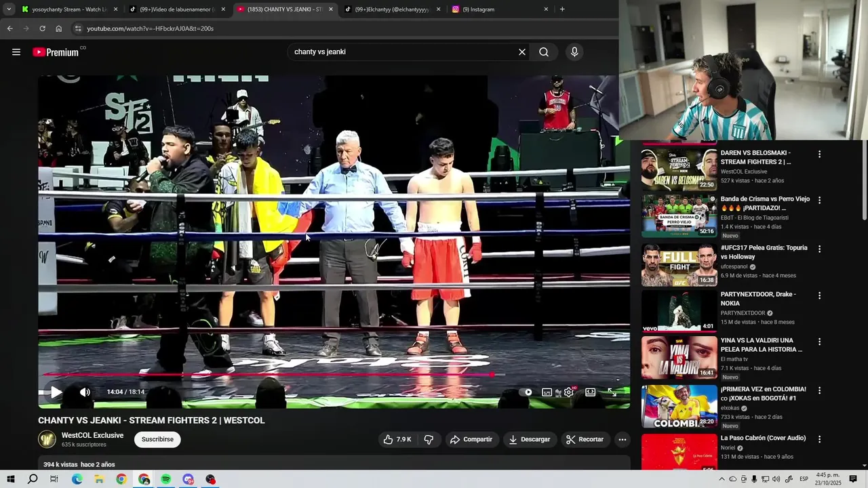The width and height of the screenshot is (868, 488).
Task: Open YINA VS LA VALDIRI video thumbnail
Action: pos(679,357)
